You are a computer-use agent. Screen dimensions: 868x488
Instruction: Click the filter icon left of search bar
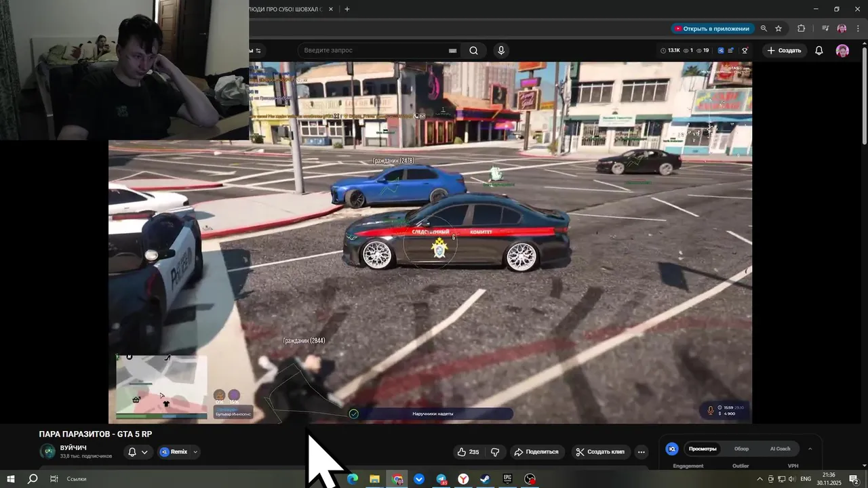point(258,51)
